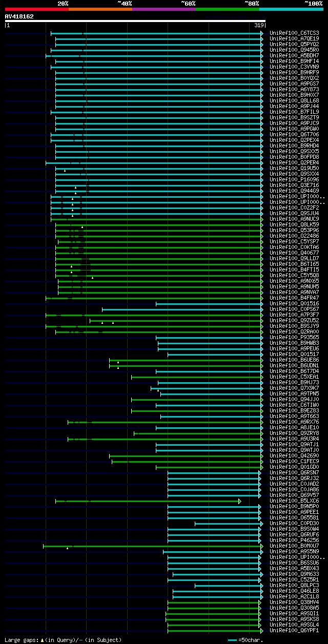
Task: Click the cyan ~100% legend segment
Action: [x=291, y=9]
